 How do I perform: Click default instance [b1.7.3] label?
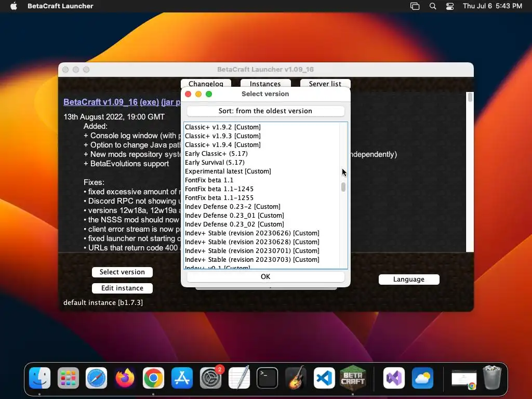[x=103, y=303]
